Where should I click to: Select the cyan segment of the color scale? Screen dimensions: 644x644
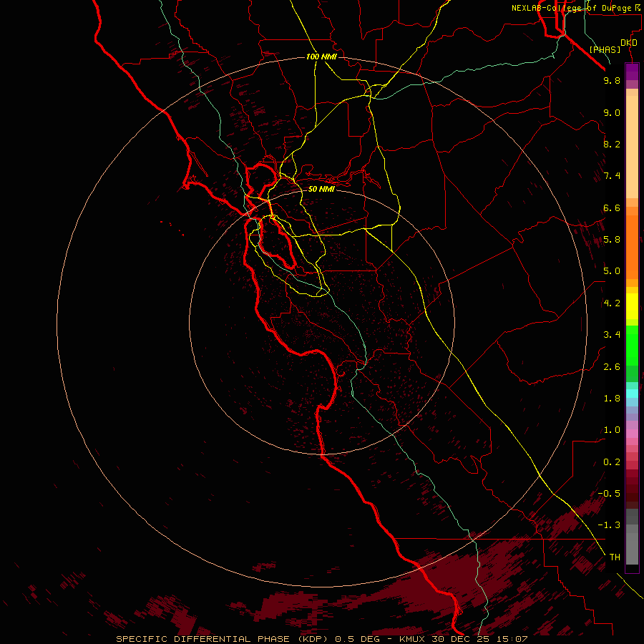point(632,394)
